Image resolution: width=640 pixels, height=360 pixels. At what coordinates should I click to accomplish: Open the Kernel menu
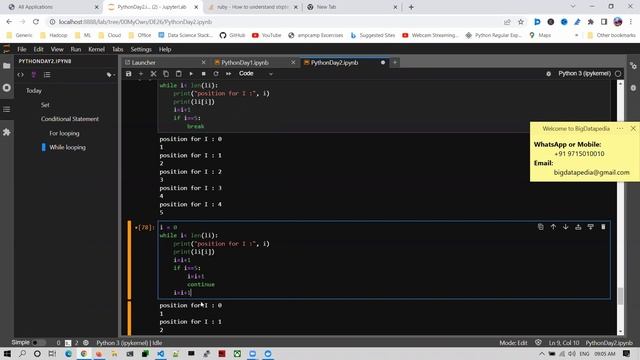click(x=96, y=49)
